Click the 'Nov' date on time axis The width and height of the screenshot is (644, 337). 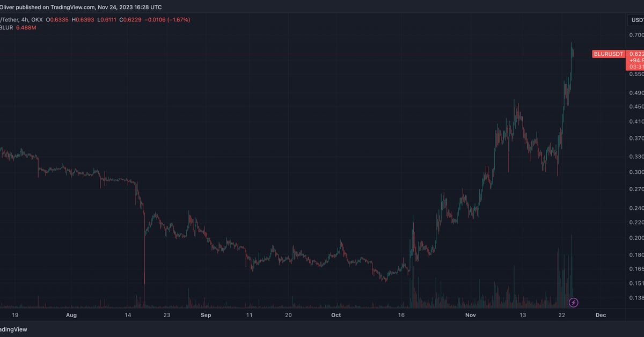click(471, 316)
